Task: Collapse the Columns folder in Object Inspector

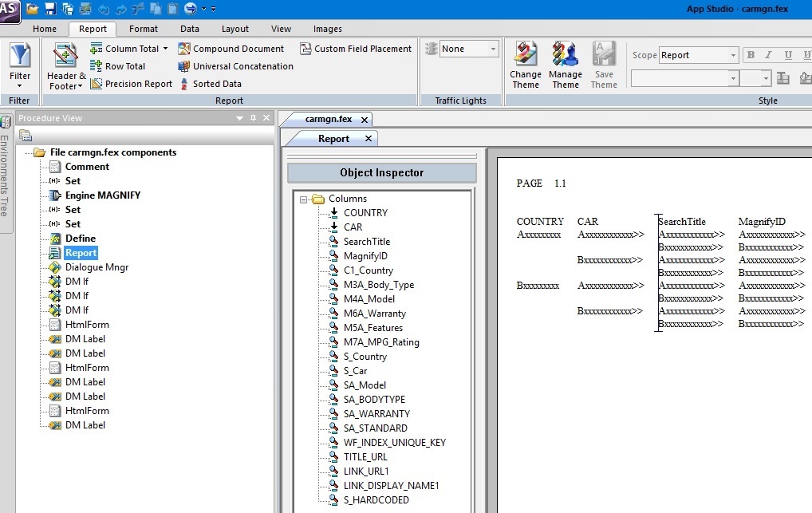Action: (x=304, y=199)
